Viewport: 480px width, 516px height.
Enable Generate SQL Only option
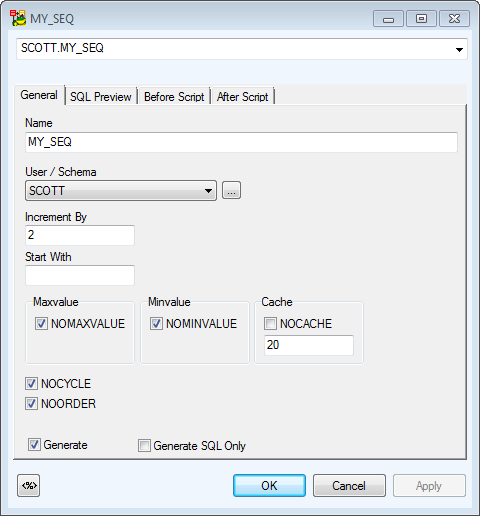[144, 445]
